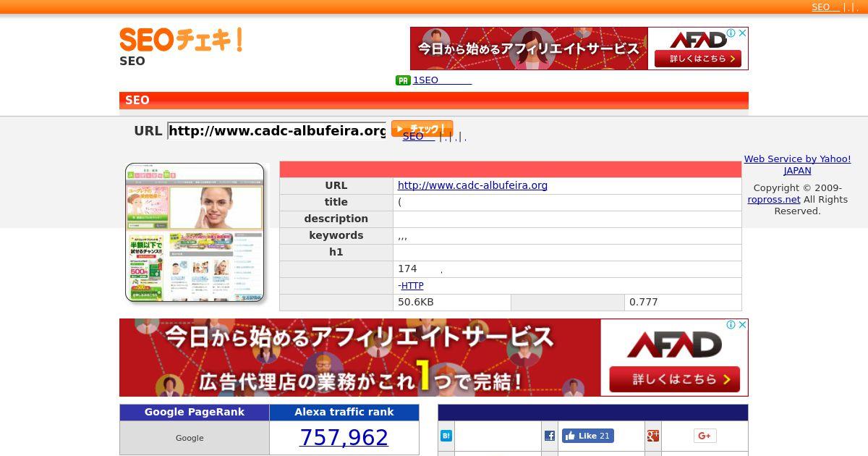This screenshot has width=868, height=456.
Task: Click the SEO Cheki site logo
Action: (181, 40)
